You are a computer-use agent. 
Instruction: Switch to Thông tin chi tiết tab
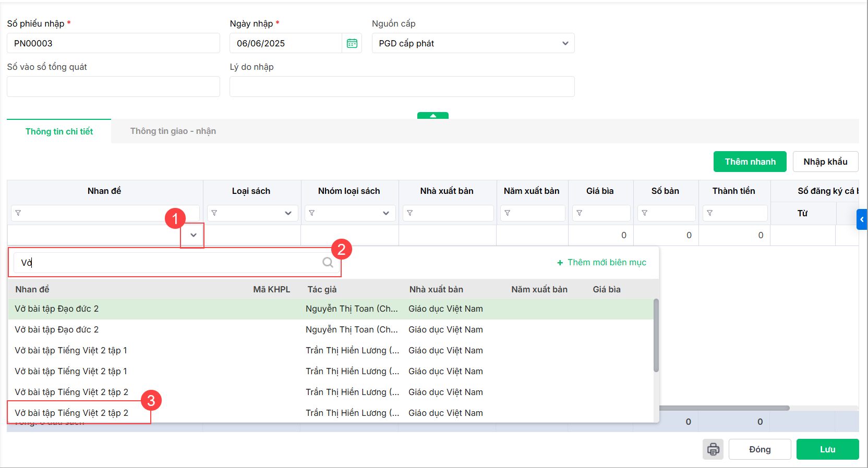click(59, 131)
